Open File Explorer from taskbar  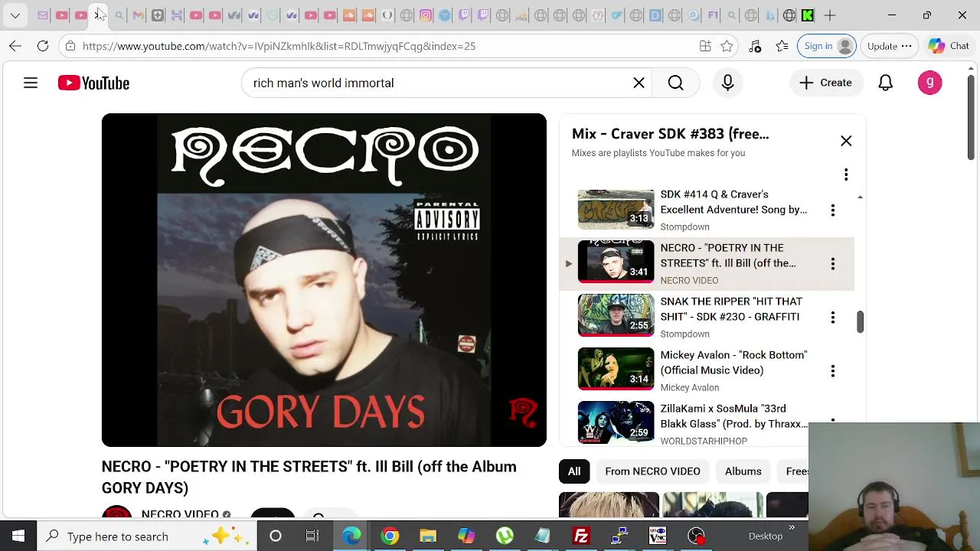(428, 536)
